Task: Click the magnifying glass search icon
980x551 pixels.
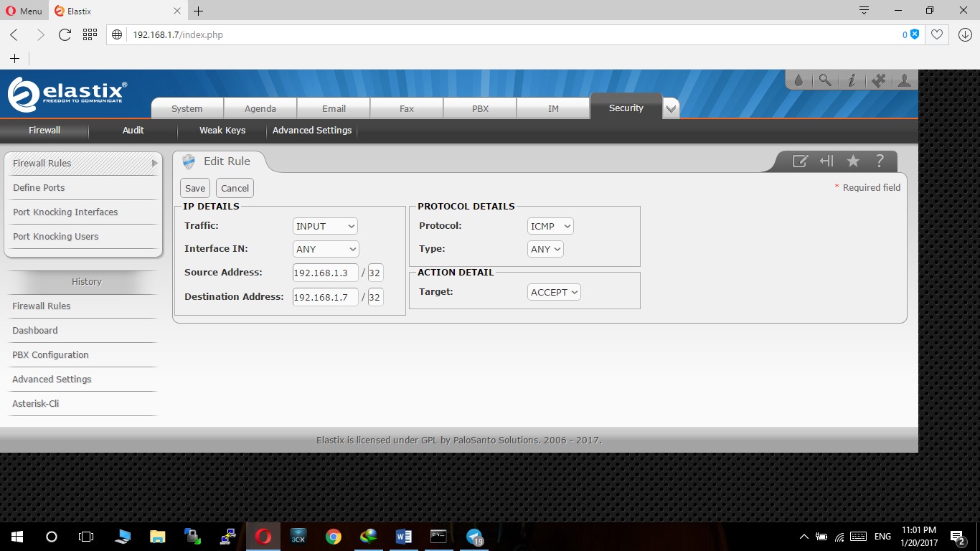Action: click(825, 80)
